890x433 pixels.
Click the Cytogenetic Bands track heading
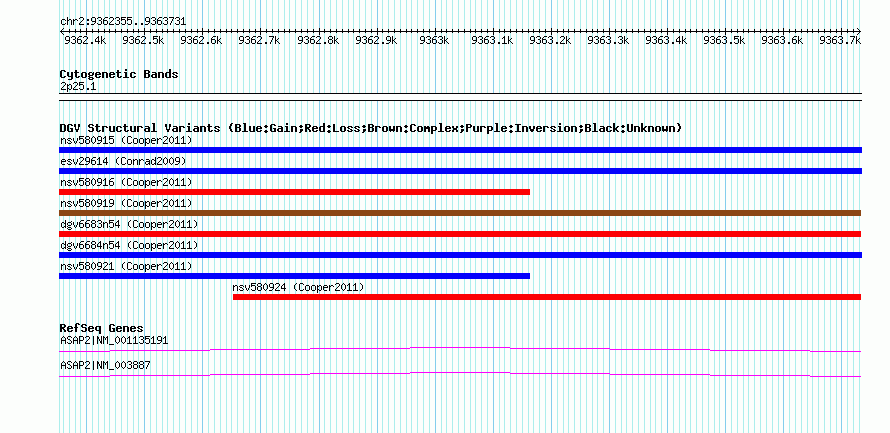(119, 74)
